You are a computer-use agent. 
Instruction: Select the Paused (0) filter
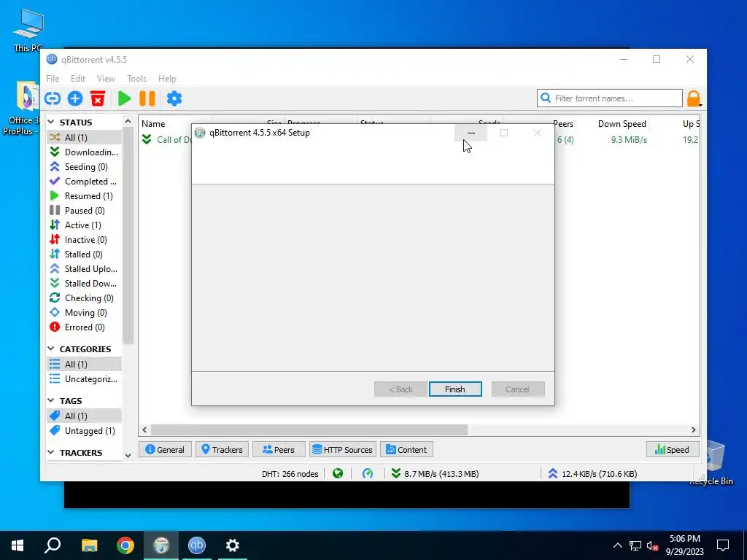click(x=84, y=211)
